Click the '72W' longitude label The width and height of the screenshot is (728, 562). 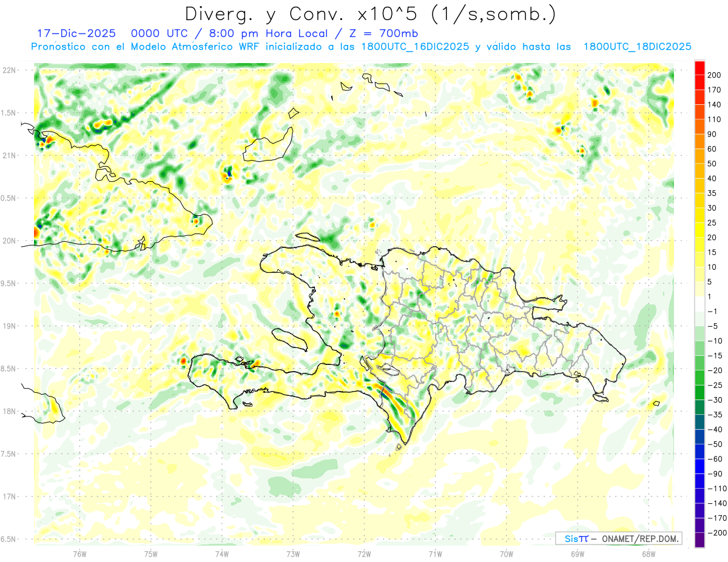click(364, 554)
